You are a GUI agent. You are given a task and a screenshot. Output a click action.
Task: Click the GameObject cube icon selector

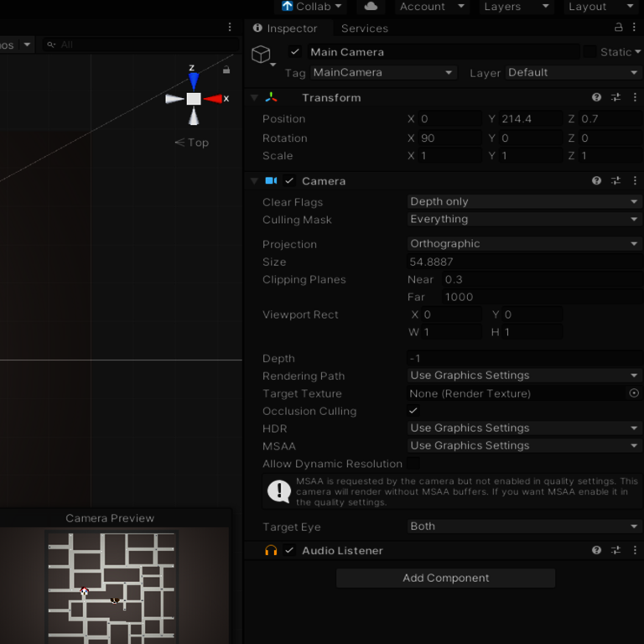[262, 55]
